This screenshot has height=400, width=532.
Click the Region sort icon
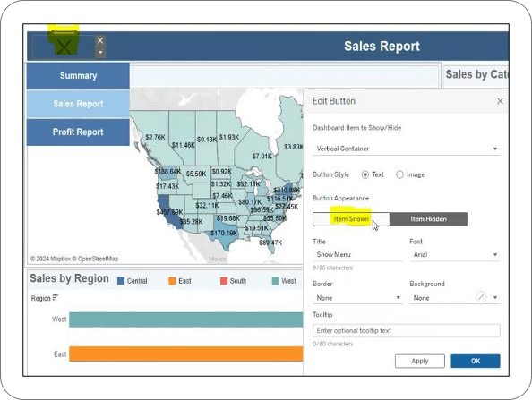[56, 298]
